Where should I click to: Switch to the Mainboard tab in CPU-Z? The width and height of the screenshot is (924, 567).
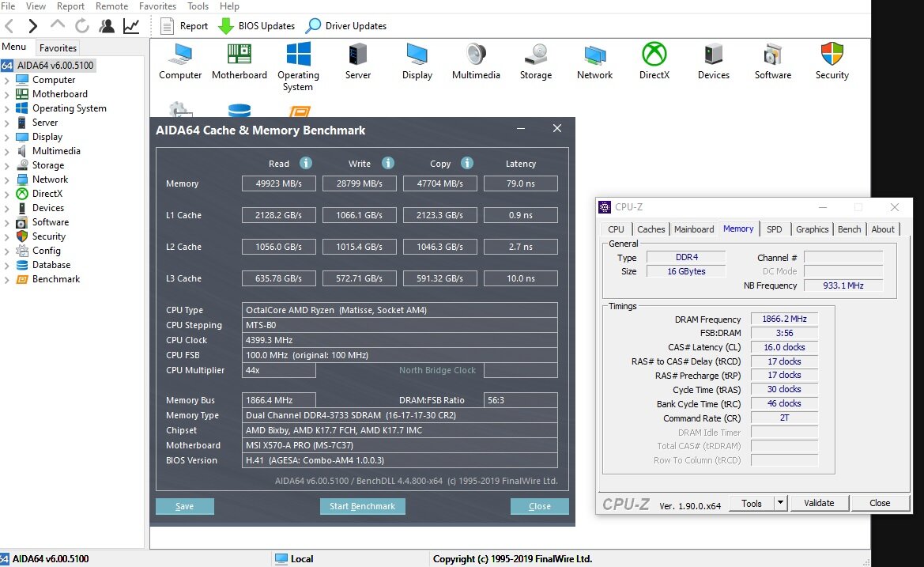tap(694, 229)
